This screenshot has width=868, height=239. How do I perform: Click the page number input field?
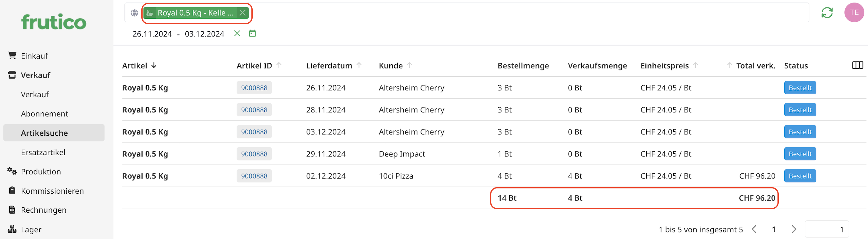(826, 229)
